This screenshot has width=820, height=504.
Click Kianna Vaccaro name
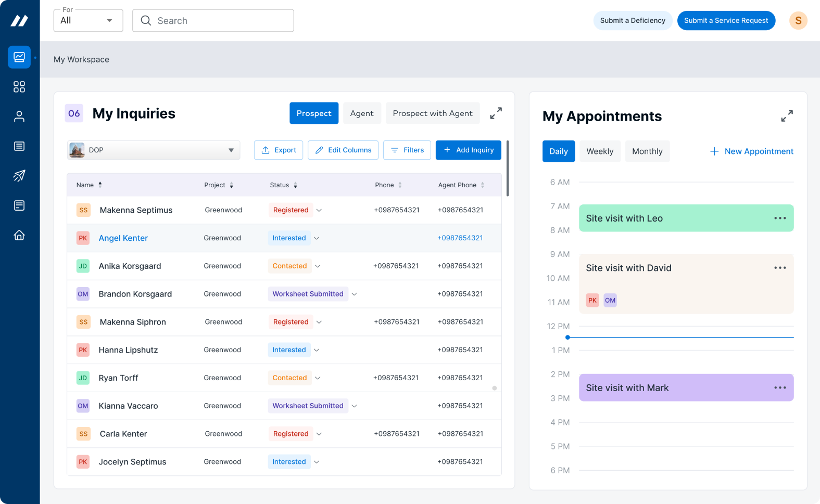[x=128, y=406]
